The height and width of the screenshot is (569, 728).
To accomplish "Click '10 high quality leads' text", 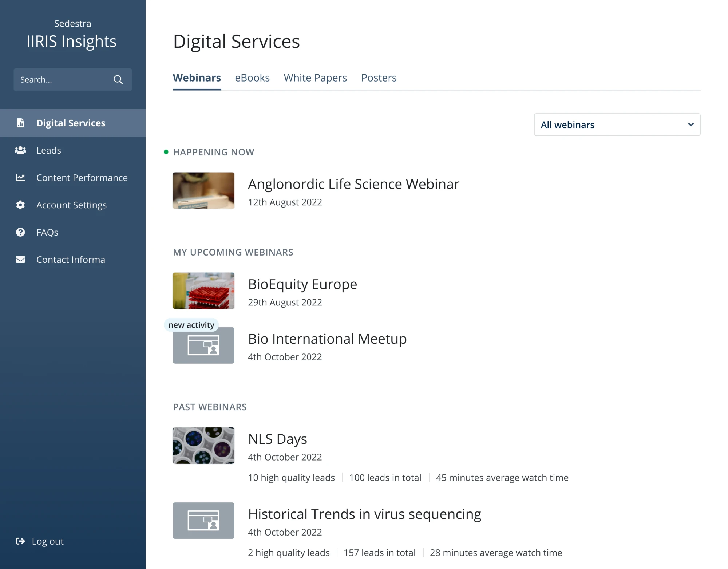I will pos(291,478).
